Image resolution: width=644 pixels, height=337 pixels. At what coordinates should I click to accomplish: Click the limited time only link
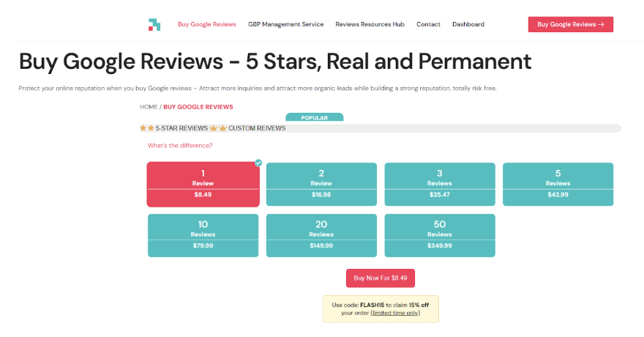395,313
